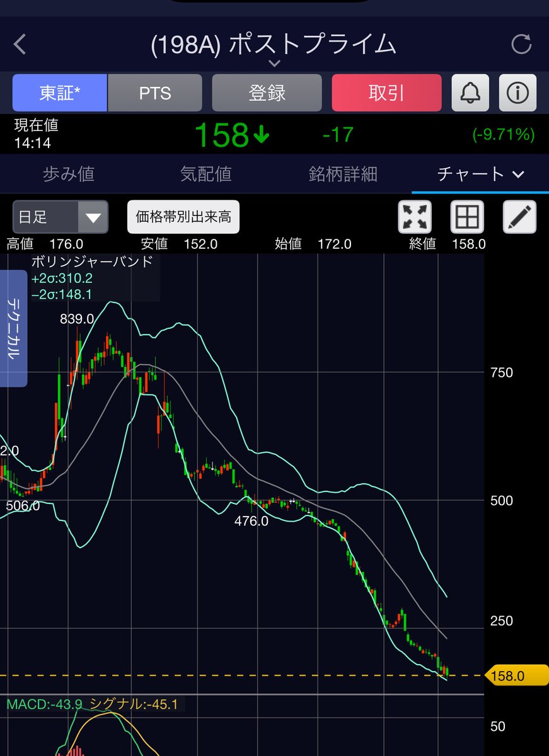Tap the (-9.71%) change percentage
Screen dimensions: 549x756
point(503,134)
